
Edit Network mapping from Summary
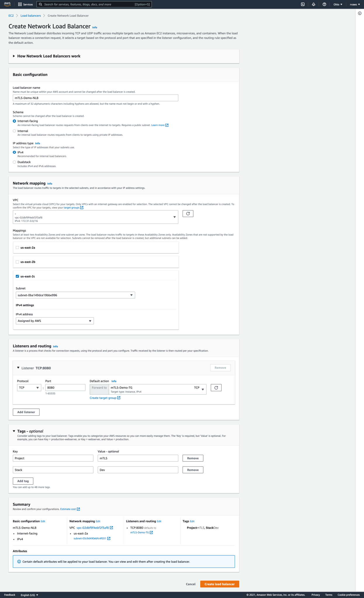pos(98,521)
